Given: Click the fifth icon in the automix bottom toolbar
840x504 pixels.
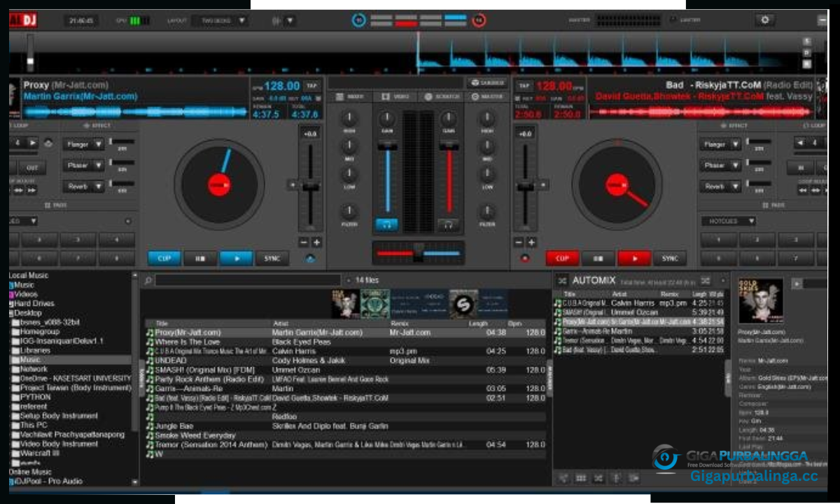Looking at the screenshot, I should tap(633, 478).
